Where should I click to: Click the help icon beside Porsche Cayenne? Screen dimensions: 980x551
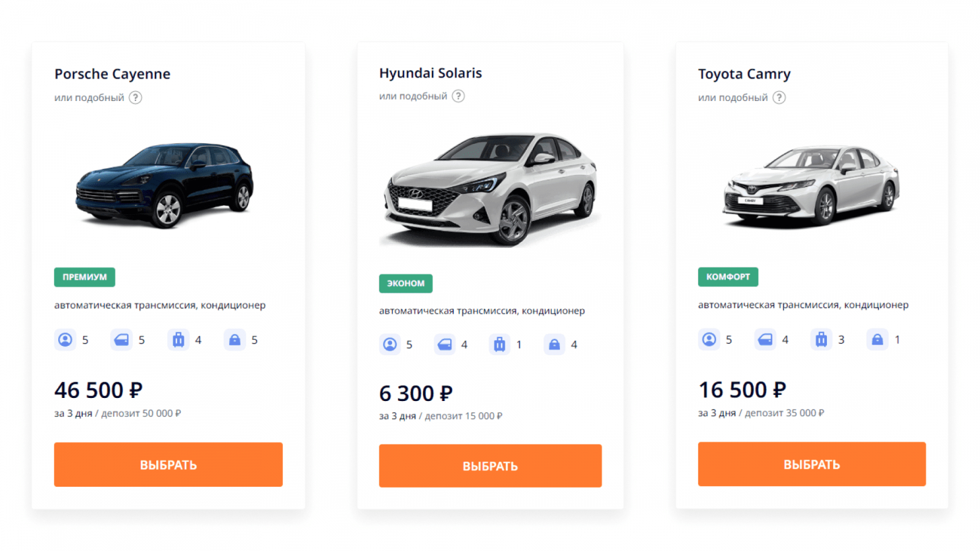135,97
